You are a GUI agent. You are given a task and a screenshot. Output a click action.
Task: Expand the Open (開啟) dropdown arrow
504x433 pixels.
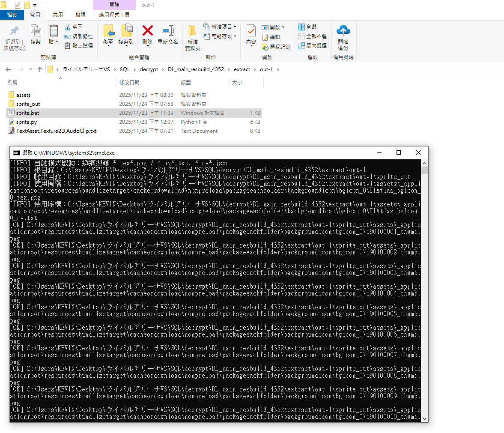[x=283, y=27]
